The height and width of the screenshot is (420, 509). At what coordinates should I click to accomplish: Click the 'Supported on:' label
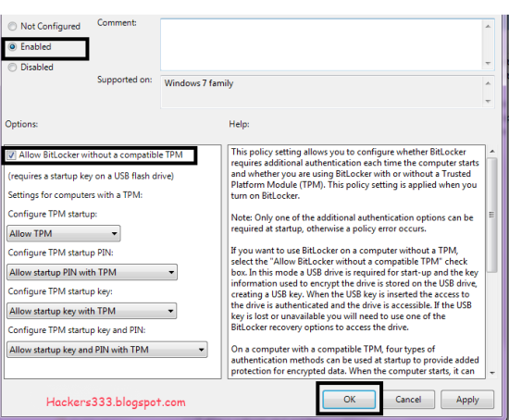(x=125, y=80)
